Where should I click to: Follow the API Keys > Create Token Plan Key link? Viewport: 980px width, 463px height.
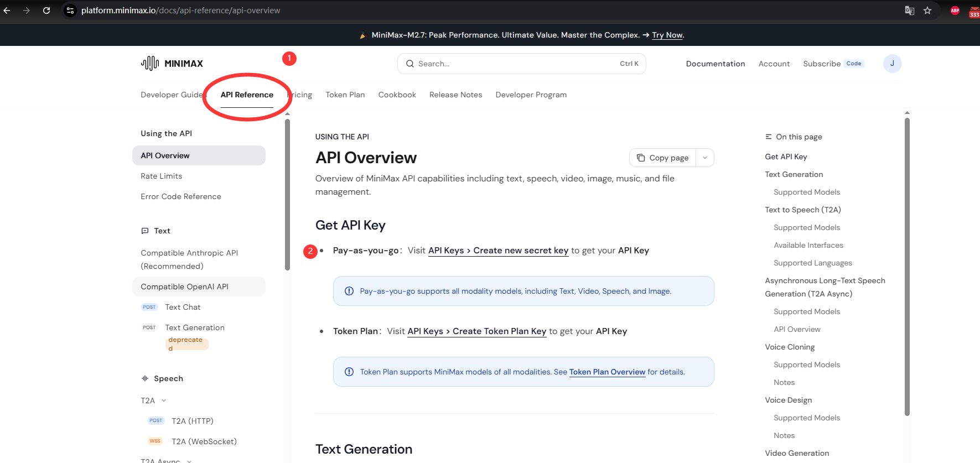[477, 331]
